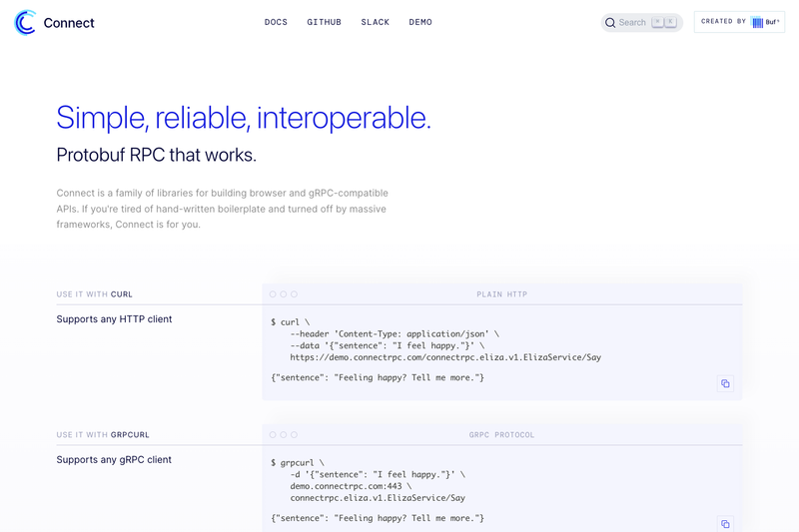Copy the grpcurl gRPC protocol code snippet

point(725,524)
